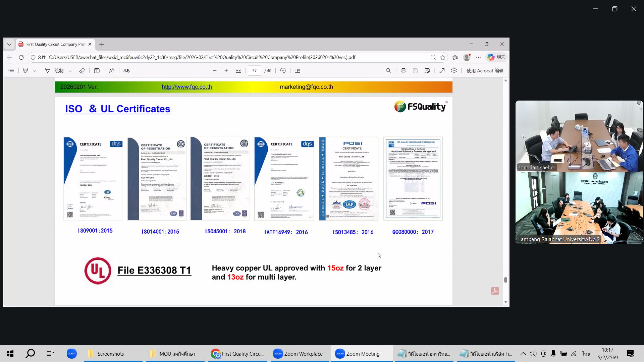Viewport: 644px width, 362px height.
Task: Print the PDF using printer icon
Action: (403, 71)
